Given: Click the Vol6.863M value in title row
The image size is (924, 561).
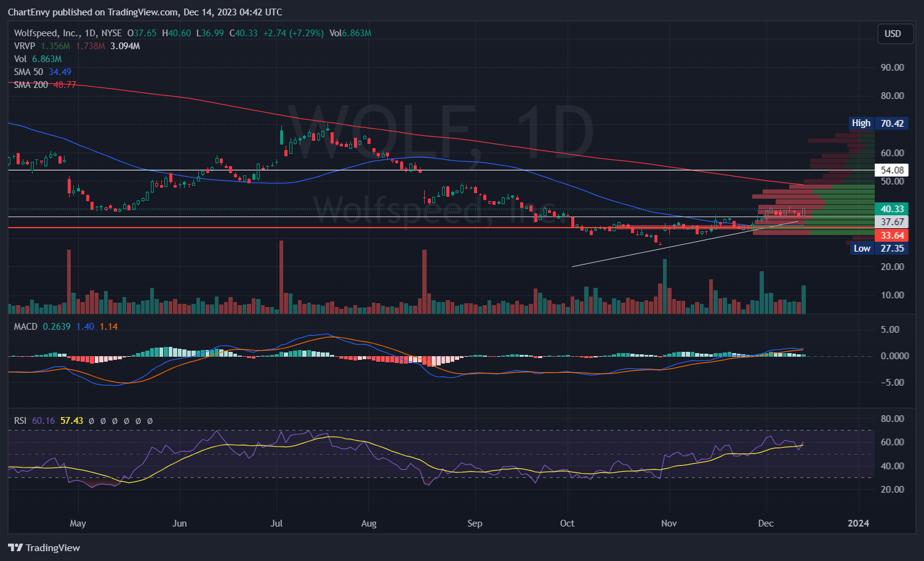Looking at the screenshot, I should [350, 33].
